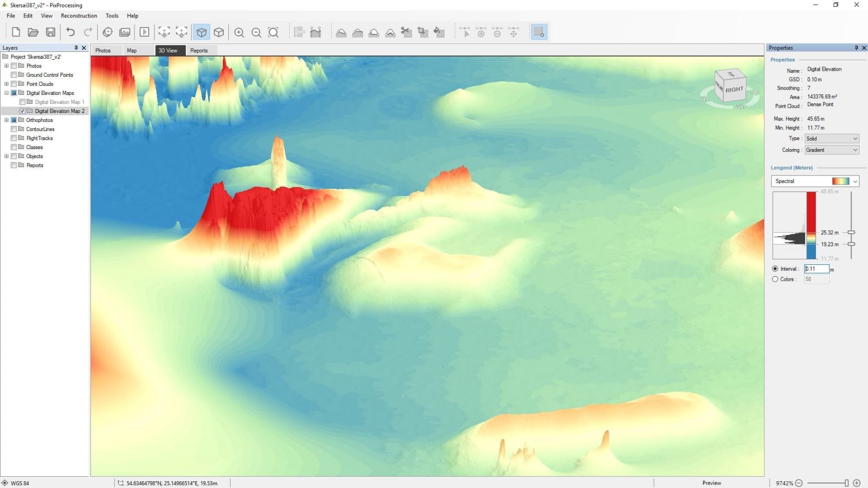
Task: Select the Colors radio button
Action: (x=775, y=279)
